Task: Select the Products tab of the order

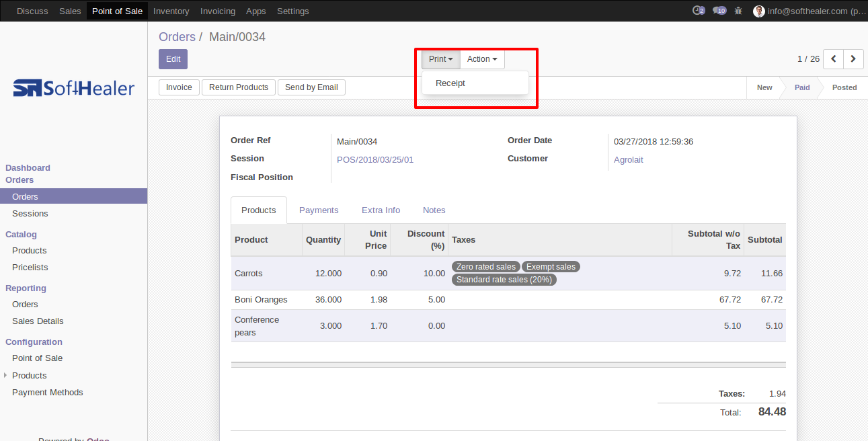Action: coord(259,210)
